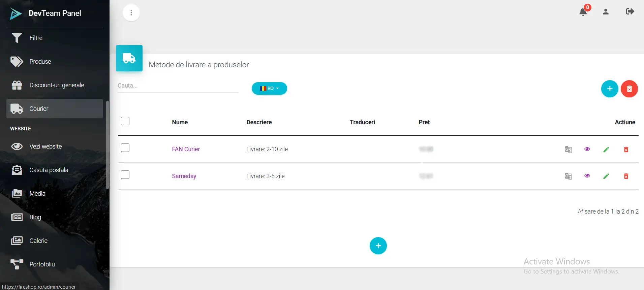Screen dimensions: 644x290
Task: Click the bottom center plus button
Action: coord(378,246)
